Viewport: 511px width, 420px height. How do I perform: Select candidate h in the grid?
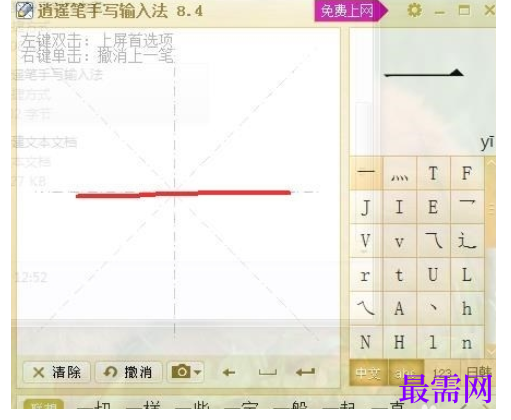(x=467, y=309)
